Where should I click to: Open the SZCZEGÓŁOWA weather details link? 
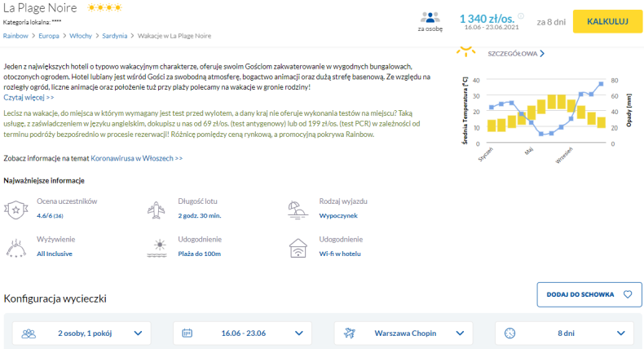[515, 54]
